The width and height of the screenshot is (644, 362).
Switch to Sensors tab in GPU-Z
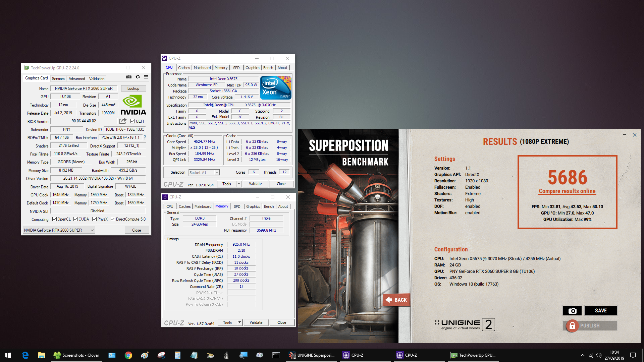pyautogui.click(x=58, y=79)
